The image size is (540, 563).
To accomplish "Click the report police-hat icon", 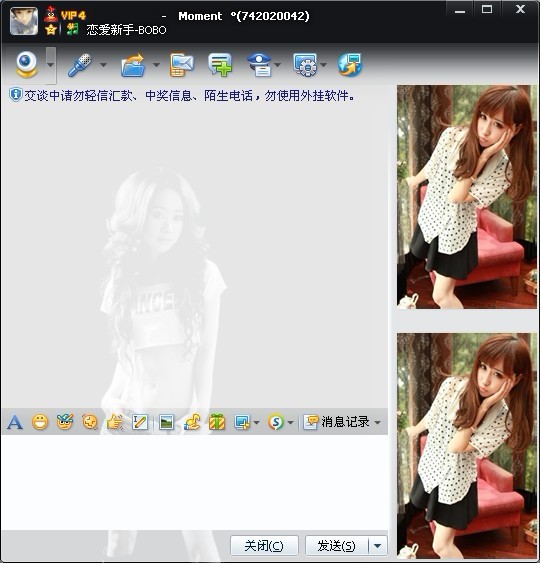I will coord(260,65).
